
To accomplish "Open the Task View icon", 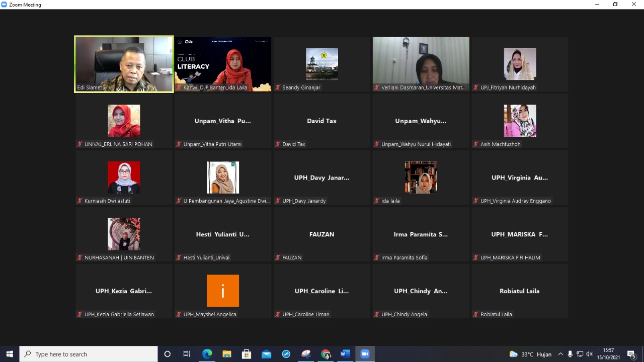I will [x=187, y=354].
